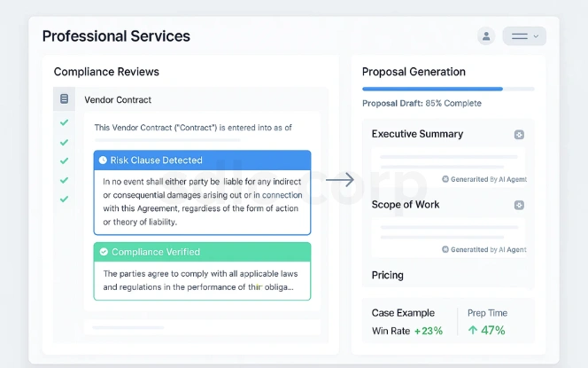
Task: Expand the Compliance Verified card header
Action: 202,252
